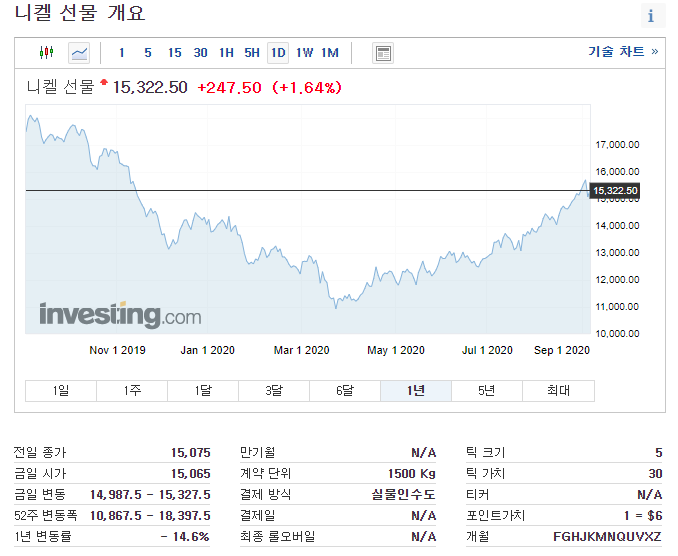Set chart interval to 5 minutes
Image resolution: width=678 pixels, height=556 pixels.
[x=148, y=53]
